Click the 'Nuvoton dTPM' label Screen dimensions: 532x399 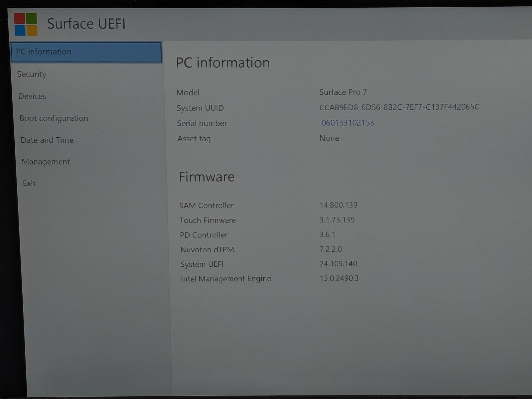coord(207,250)
